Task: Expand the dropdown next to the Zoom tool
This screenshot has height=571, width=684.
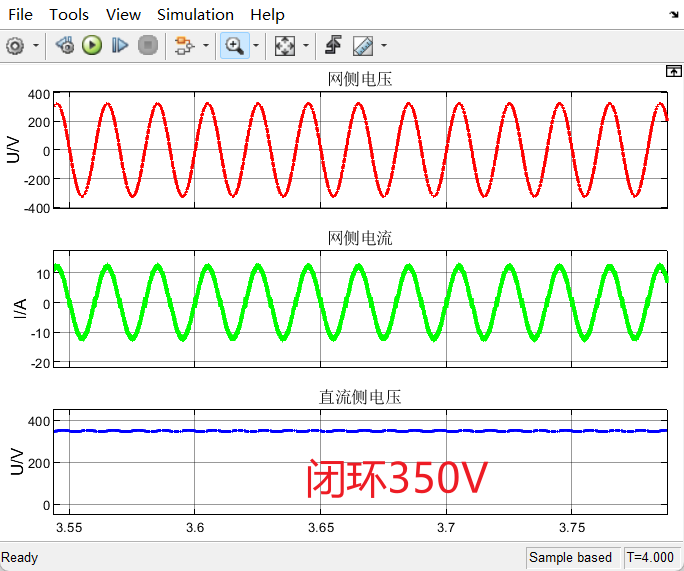Action: coord(256,46)
